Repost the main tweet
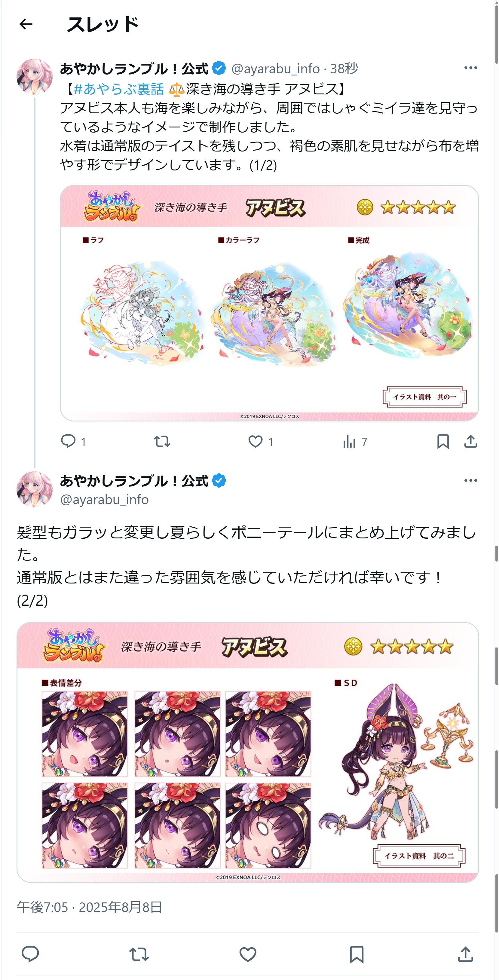 pyautogui.click(x=139, y=954)
